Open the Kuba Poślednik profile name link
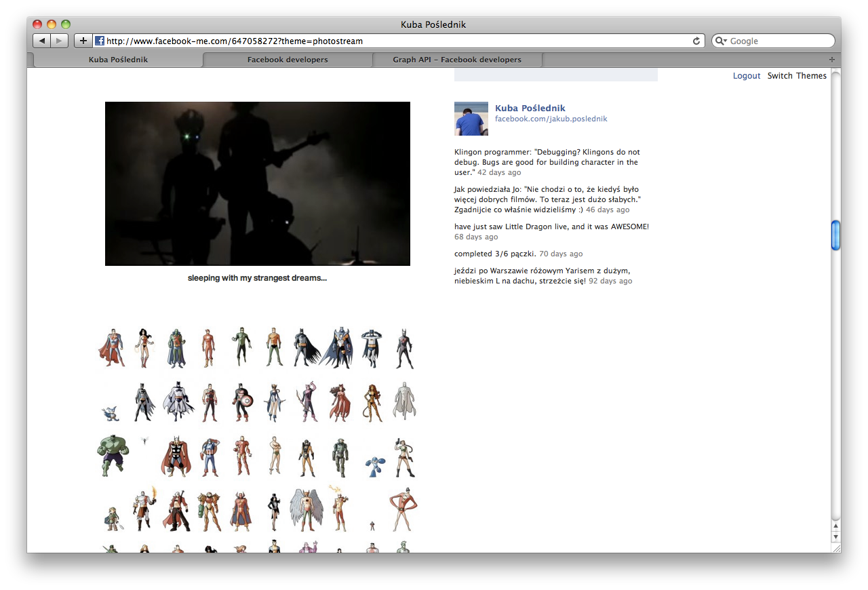The width and height of the screenshot is (868, 590). [x=530, y=108]
